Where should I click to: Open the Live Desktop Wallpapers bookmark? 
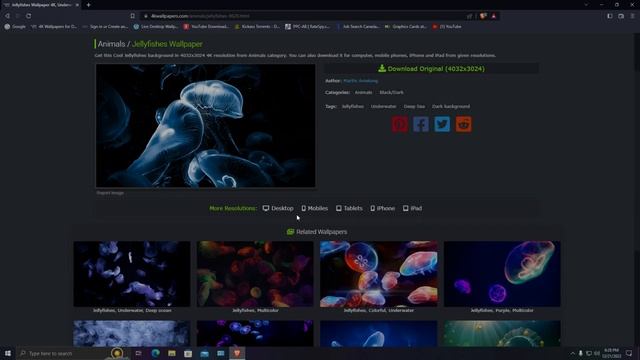coord(156,27)
